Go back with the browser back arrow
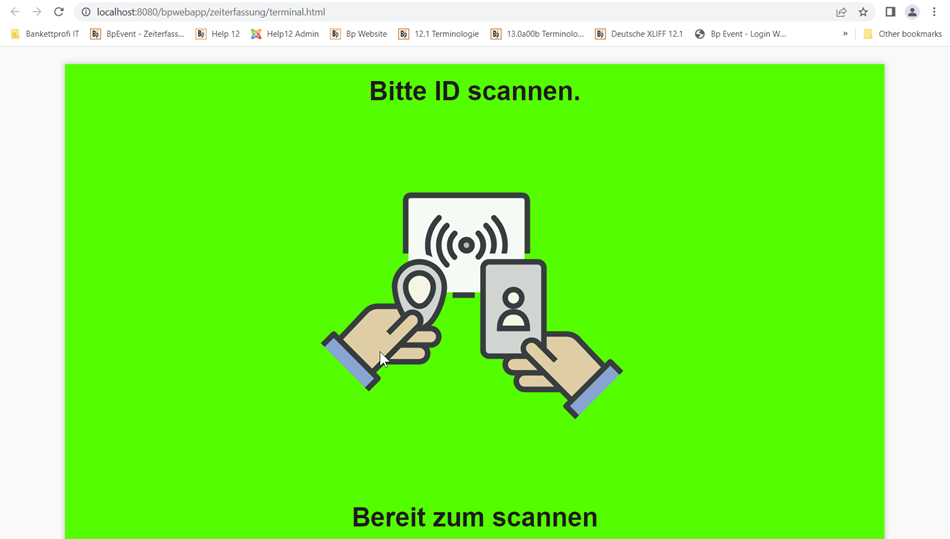The width and height of the screenshot is (950, 539). pos(15,12)
